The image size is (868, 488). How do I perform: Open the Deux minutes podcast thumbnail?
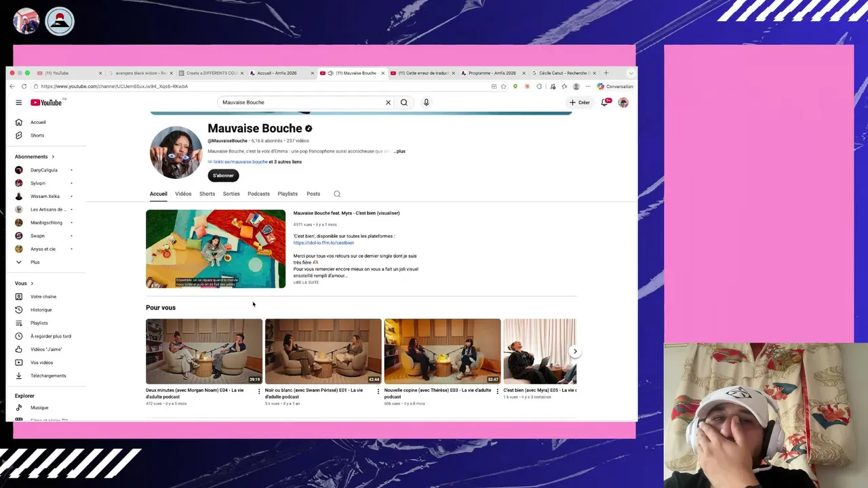click(x=204, y=351)
